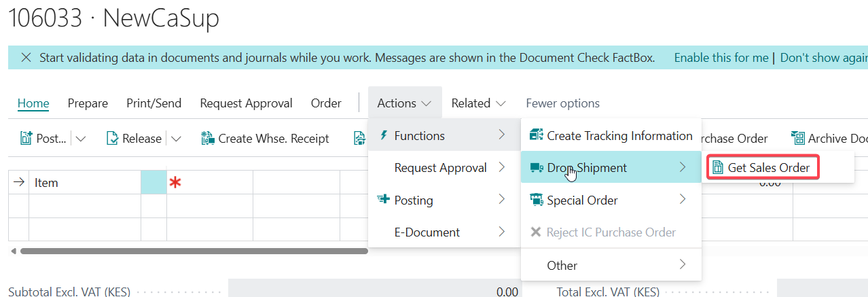868x297 pixels.
Task: Click the Functions lightning bolt icon
Action: (x=383, y=136)
